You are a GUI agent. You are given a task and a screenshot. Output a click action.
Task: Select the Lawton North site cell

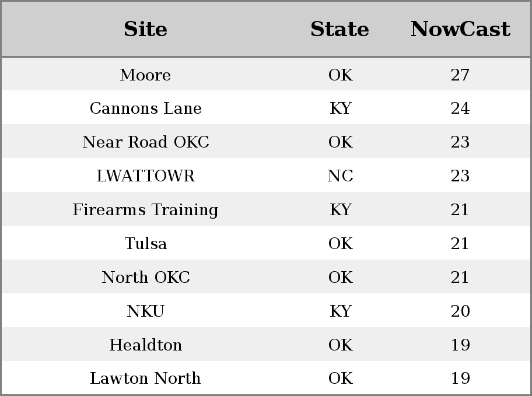[x=145, y=378]
